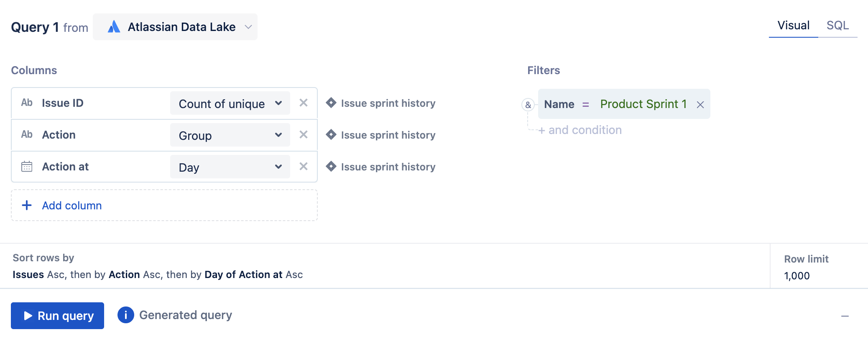Collapse the panel with the minus icon
868x340 pixels.
pos(845,316)
